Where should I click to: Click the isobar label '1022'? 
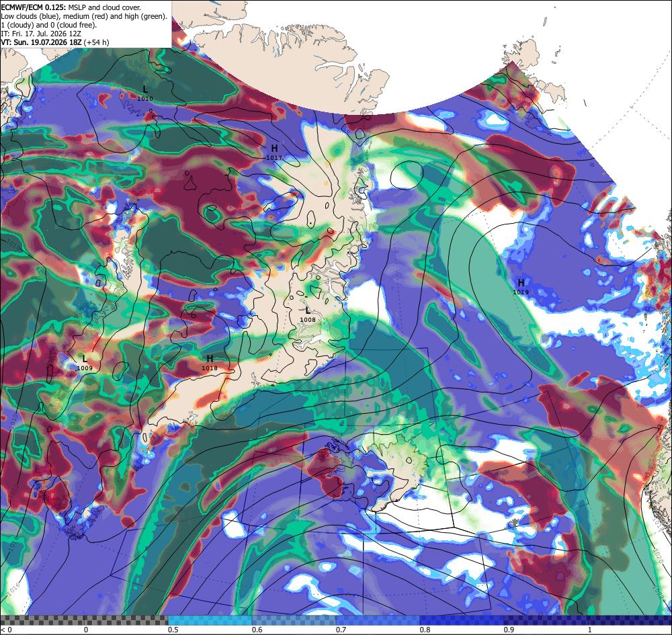(x=659, y=591)
